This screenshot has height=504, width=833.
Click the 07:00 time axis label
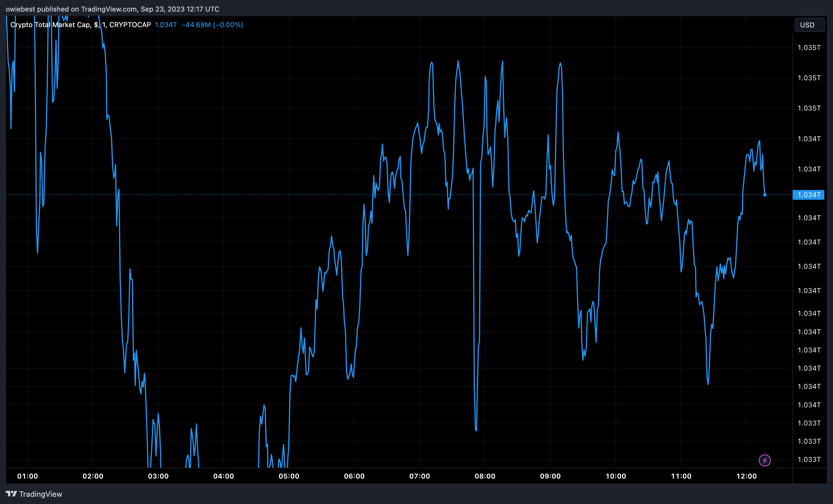(420, 476)
